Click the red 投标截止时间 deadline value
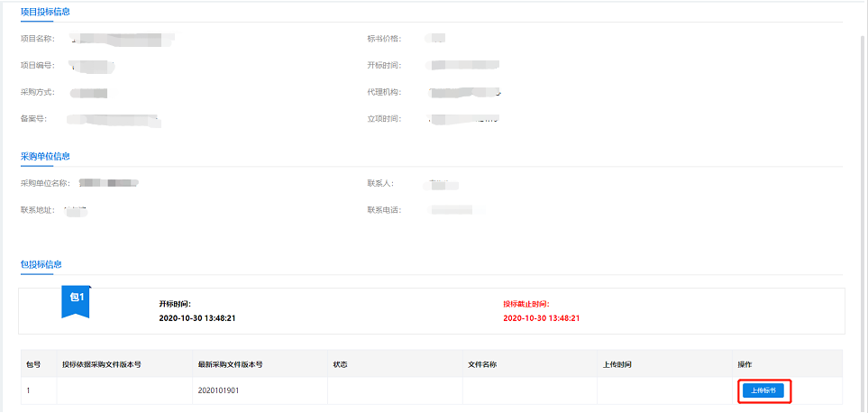 (541, 318)
